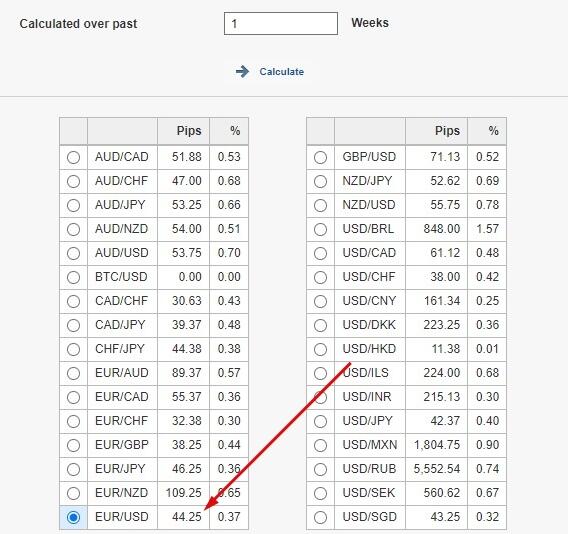Select the USD/HKD radio button
Screen dimensions: 568x534
click(x=320, y=350)
